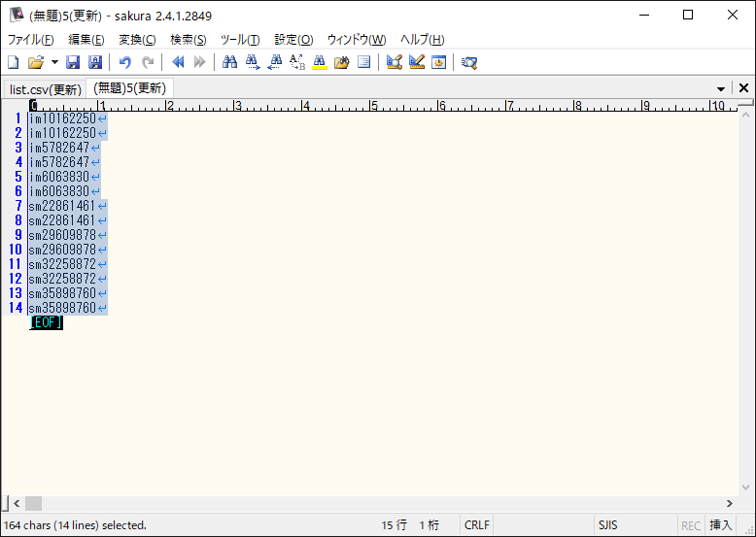Click the Save As icon
Screen dimensions: 756x537
(x=95, y=62)
